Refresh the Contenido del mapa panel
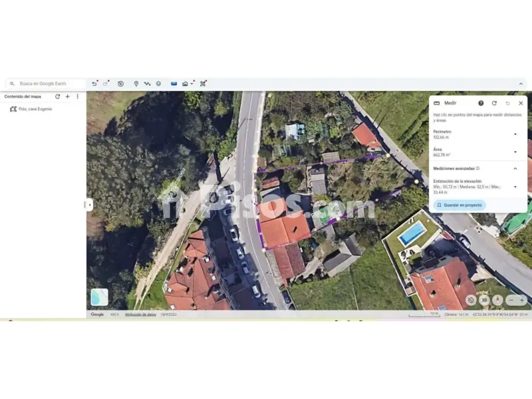This screenshot has height=399, width=532. [x=58, y=96]
